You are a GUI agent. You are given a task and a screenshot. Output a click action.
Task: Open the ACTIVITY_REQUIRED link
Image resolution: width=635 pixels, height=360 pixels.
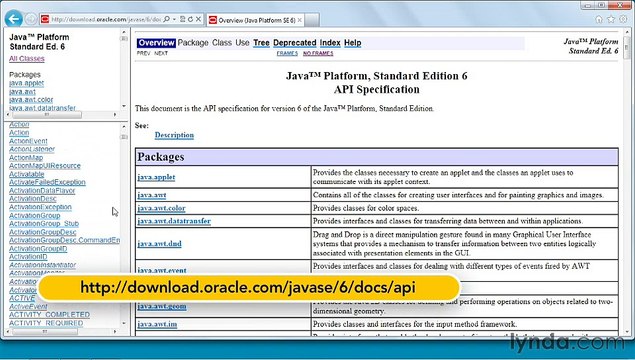coord(46,323)
